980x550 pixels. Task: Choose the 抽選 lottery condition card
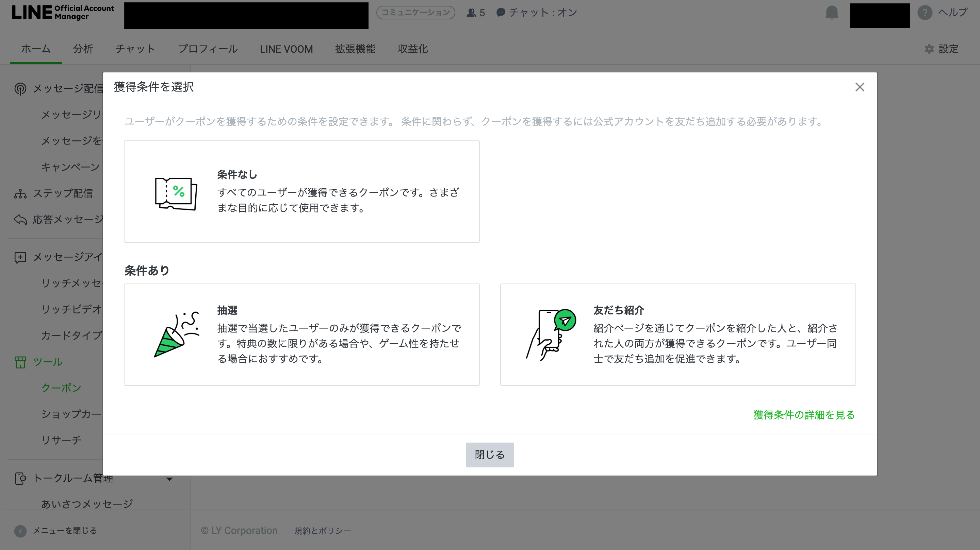pos(301,334)
